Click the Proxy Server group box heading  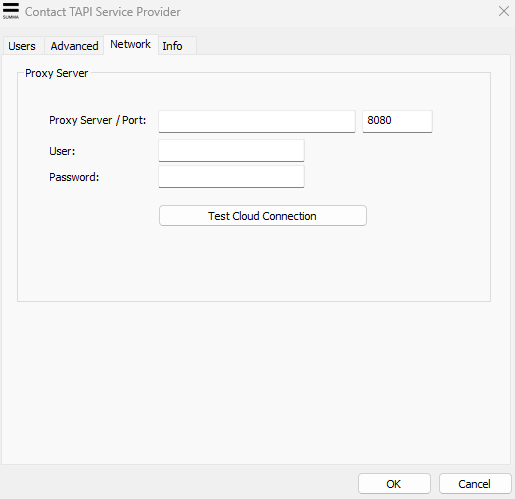click(x=56, y=73)
